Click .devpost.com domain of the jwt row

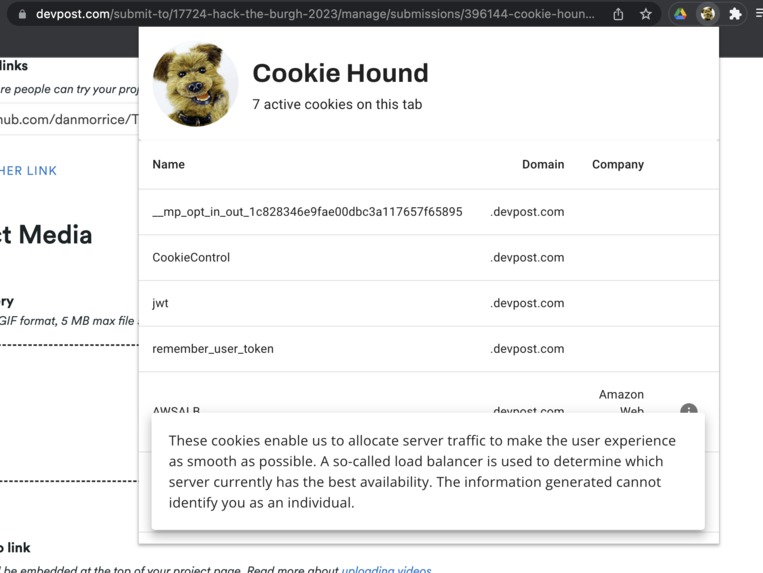[527, 303]
